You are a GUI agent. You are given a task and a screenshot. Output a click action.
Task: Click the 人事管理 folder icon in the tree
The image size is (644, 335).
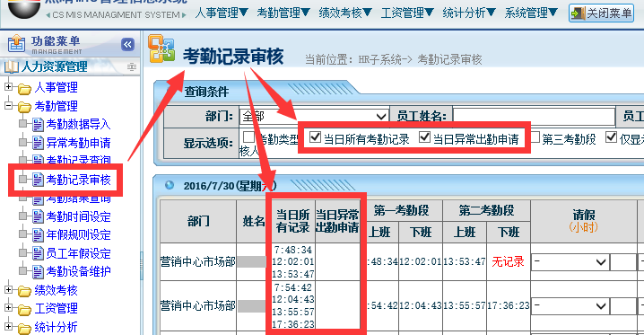[24, 88]
